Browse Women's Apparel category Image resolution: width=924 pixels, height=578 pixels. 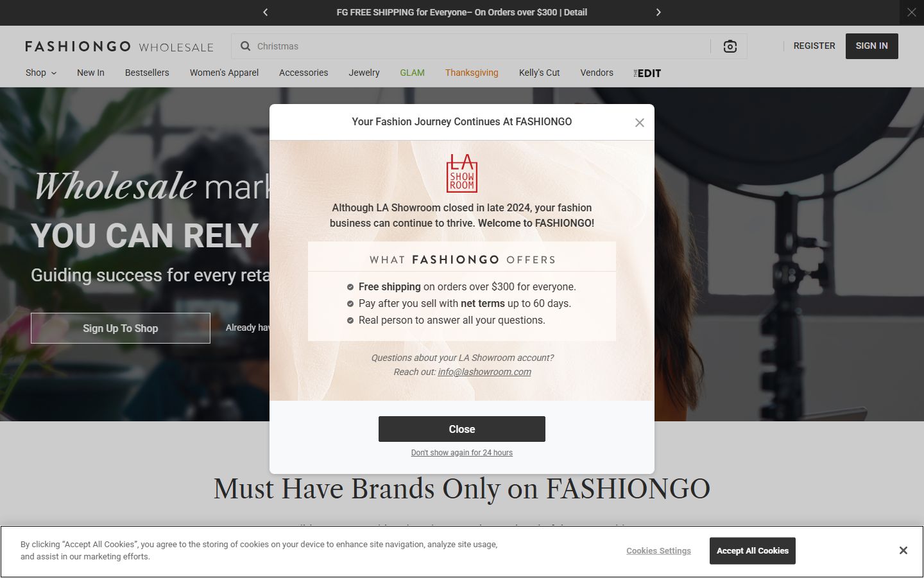click(224, 73)
